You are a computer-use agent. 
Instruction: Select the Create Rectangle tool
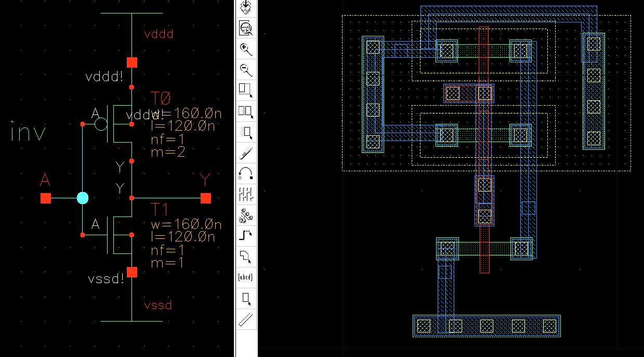click(x=246, y=298)
